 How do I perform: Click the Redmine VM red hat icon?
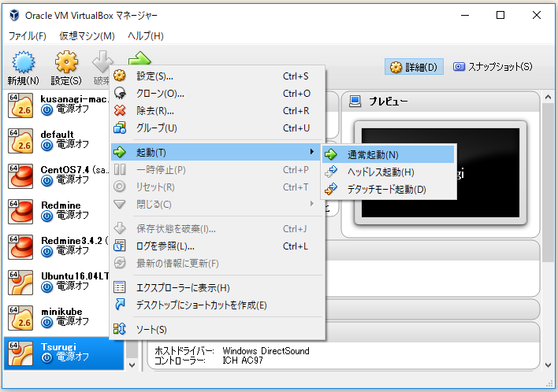(x=20, y=212)
